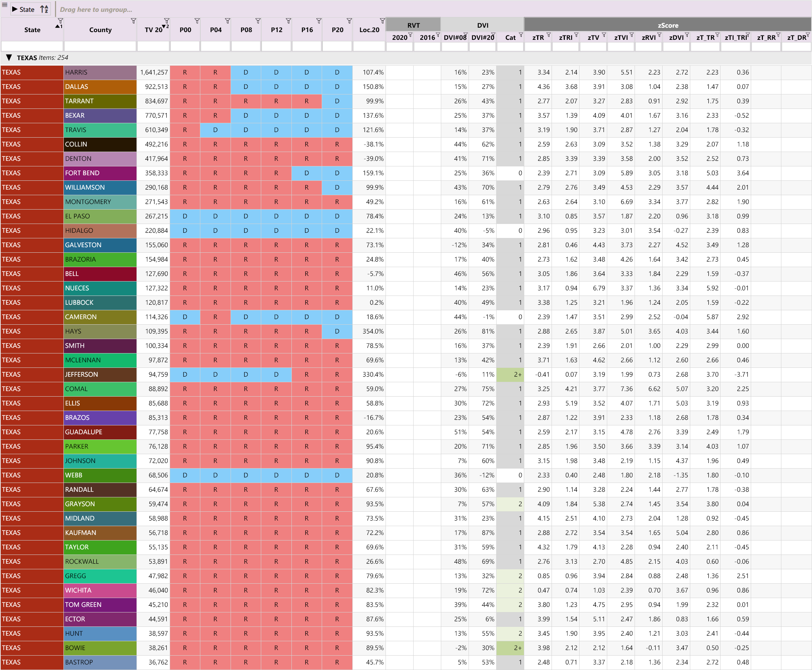The image size is (812, 670).
Task: Sort by the TV 20 column header
Action: point(153,30)
